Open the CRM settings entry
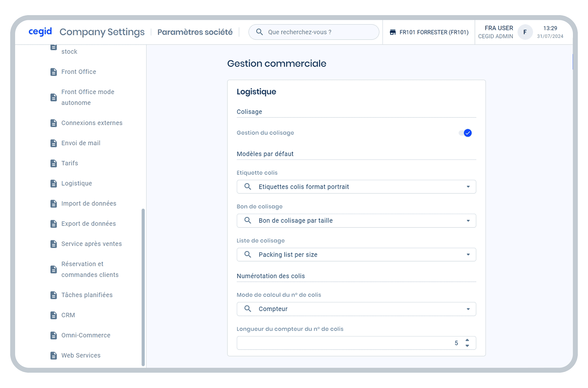Image resolution: width=588 pixels, height=388 pixels. (x=68, y=316)
